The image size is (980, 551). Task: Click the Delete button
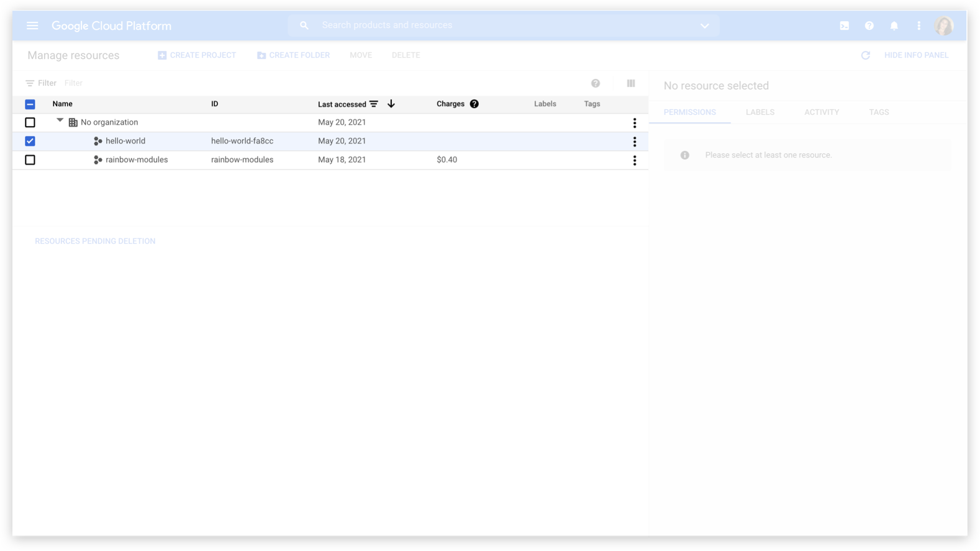406,55
